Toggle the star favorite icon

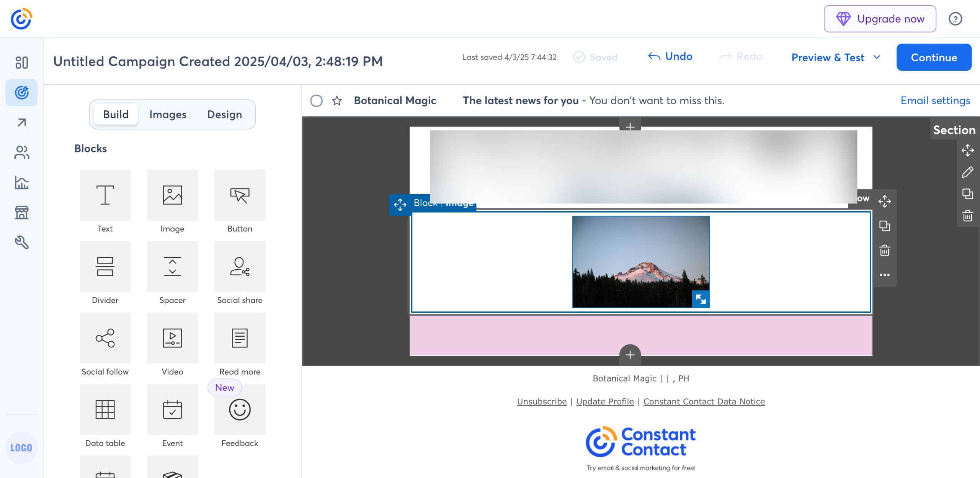point(337,100)
